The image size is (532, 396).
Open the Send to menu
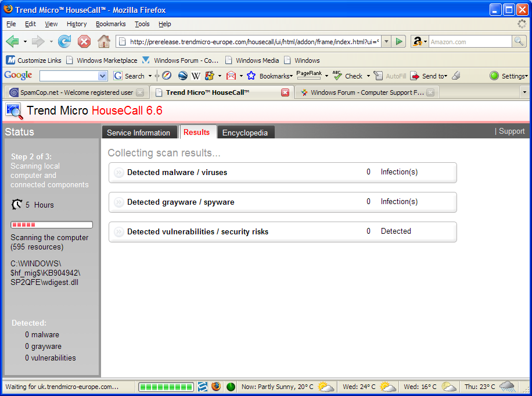(x=429, y=76)
